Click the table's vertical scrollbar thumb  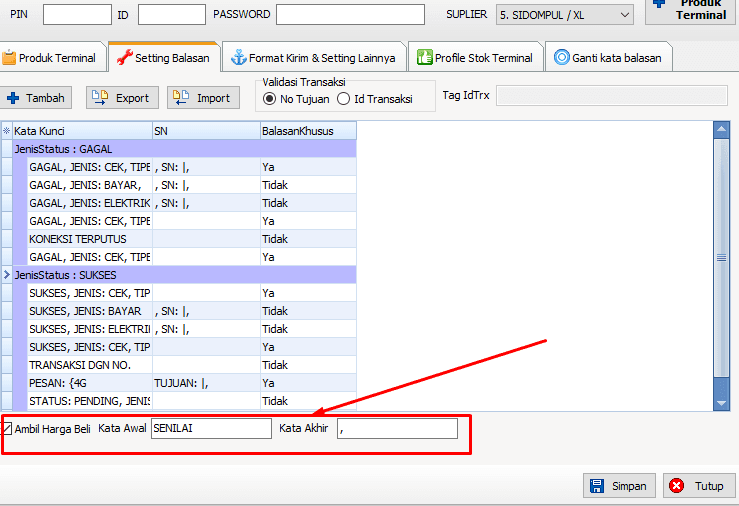721,257
